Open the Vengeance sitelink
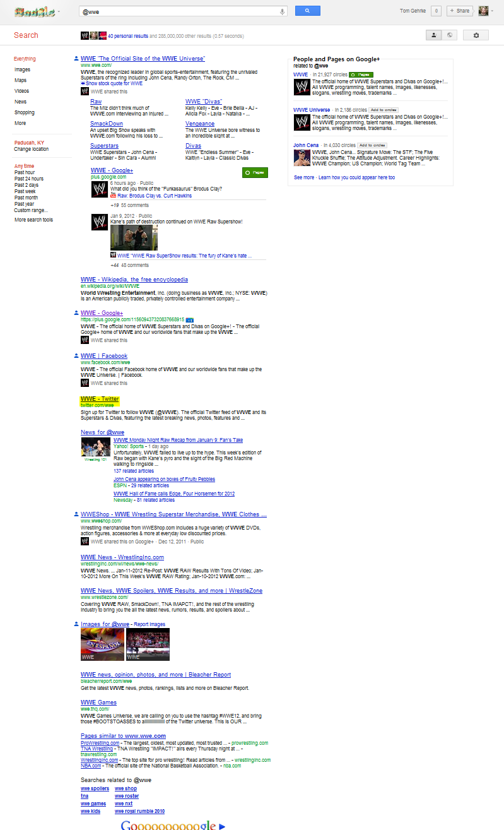 click(x=200, y=124)
